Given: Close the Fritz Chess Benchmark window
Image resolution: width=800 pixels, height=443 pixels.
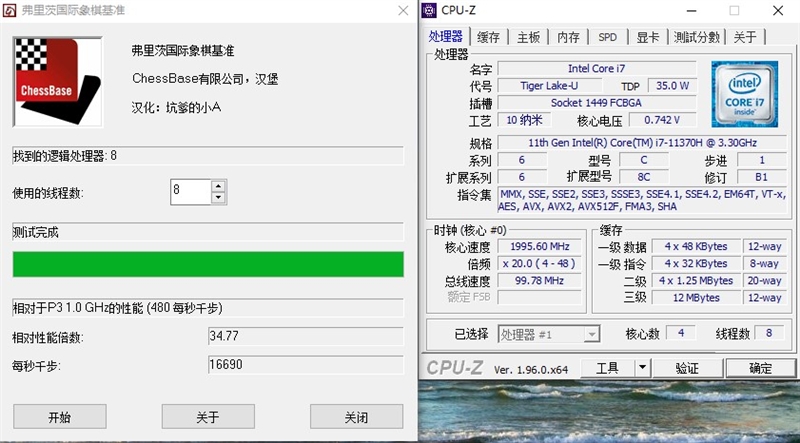Looking at the screenshot, I should tap(403, 11).
